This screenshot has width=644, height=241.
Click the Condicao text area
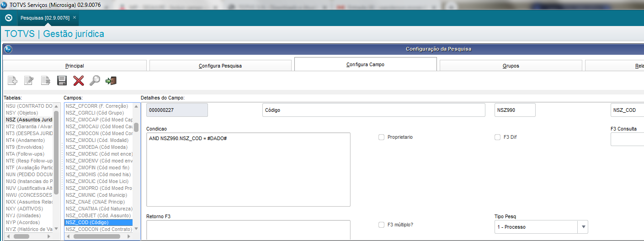[x=248, y=169]
